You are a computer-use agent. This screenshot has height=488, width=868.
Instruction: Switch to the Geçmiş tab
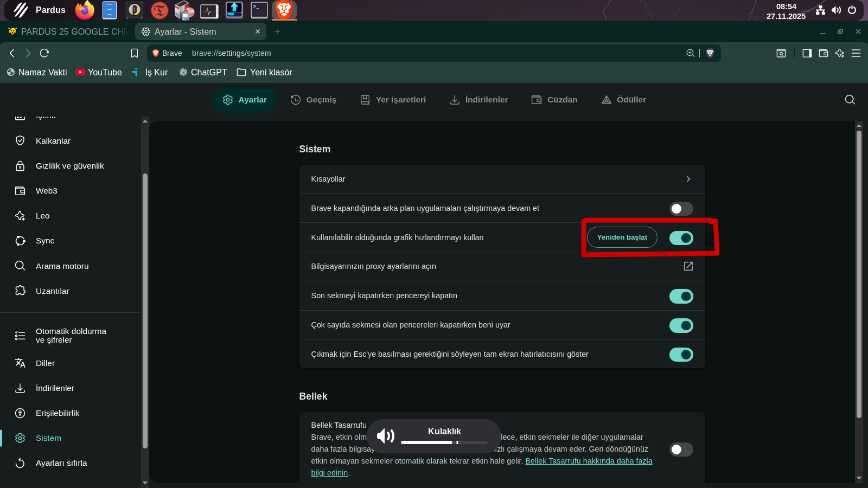[314, 100]
